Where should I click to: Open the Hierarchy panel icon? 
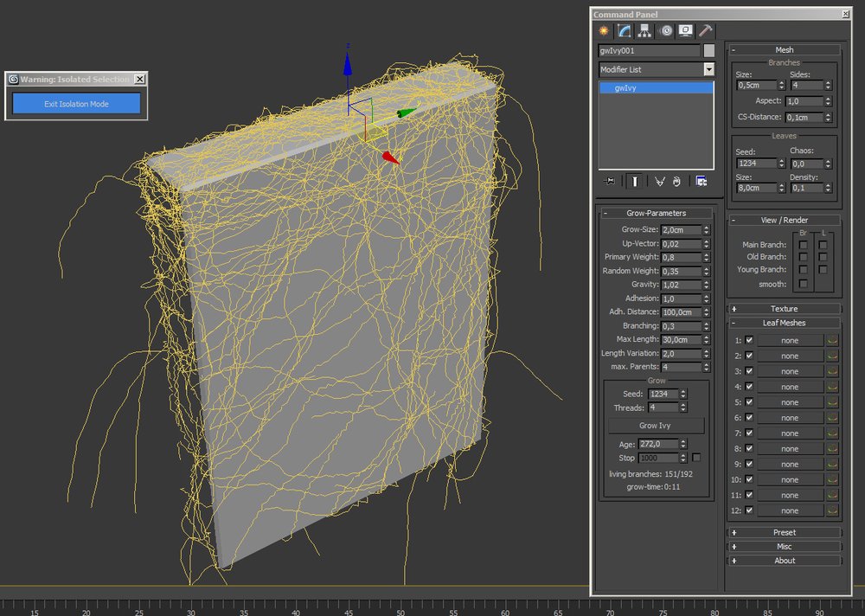[644, 31]
